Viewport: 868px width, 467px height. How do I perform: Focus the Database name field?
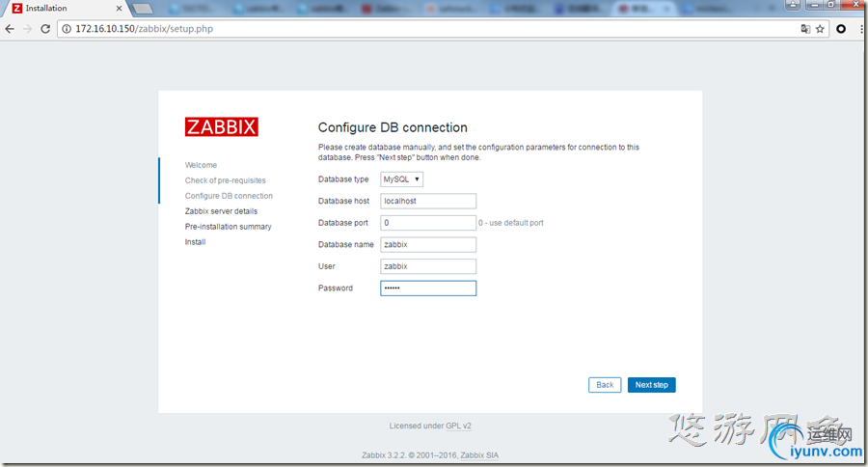428,244
